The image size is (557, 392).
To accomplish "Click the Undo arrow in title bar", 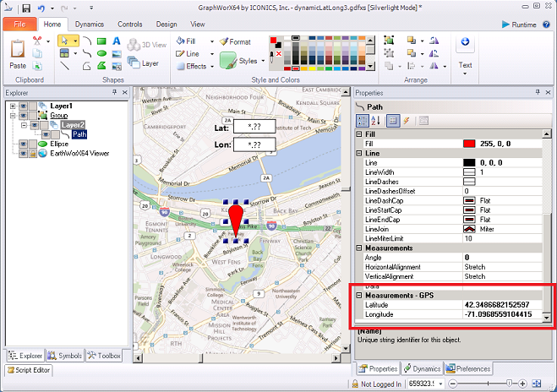I will [x=41, y=8].
